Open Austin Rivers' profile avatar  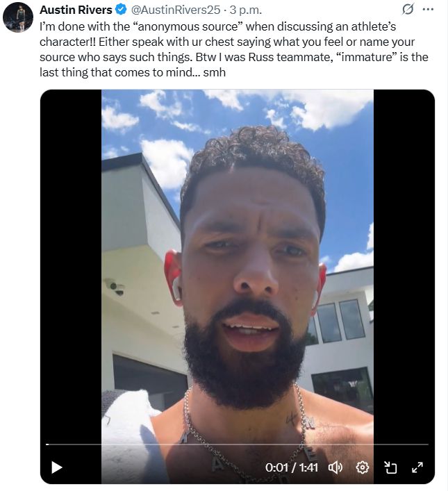(18, 17)
